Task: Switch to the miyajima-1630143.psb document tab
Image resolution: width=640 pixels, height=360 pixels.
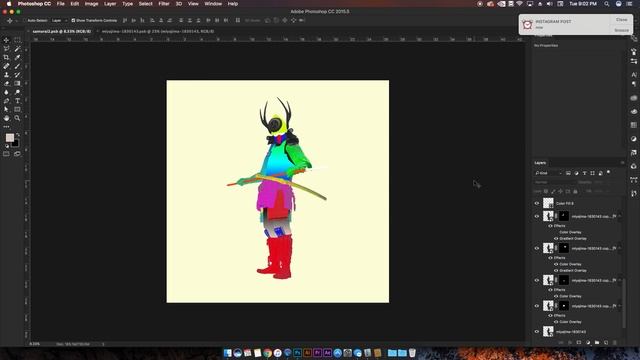Action: 158,31
